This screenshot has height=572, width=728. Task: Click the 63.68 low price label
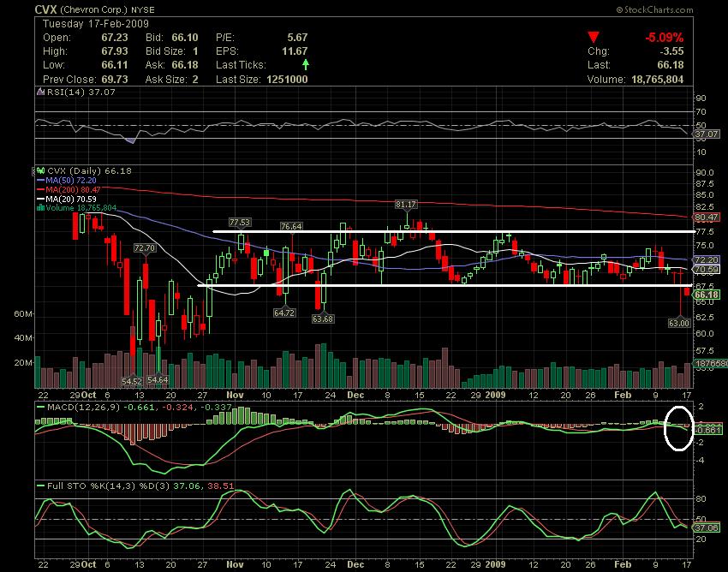[323, 319]
